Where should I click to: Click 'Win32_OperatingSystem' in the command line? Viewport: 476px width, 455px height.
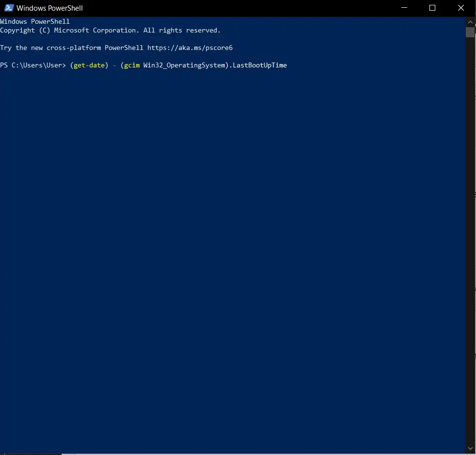(184, 65)
